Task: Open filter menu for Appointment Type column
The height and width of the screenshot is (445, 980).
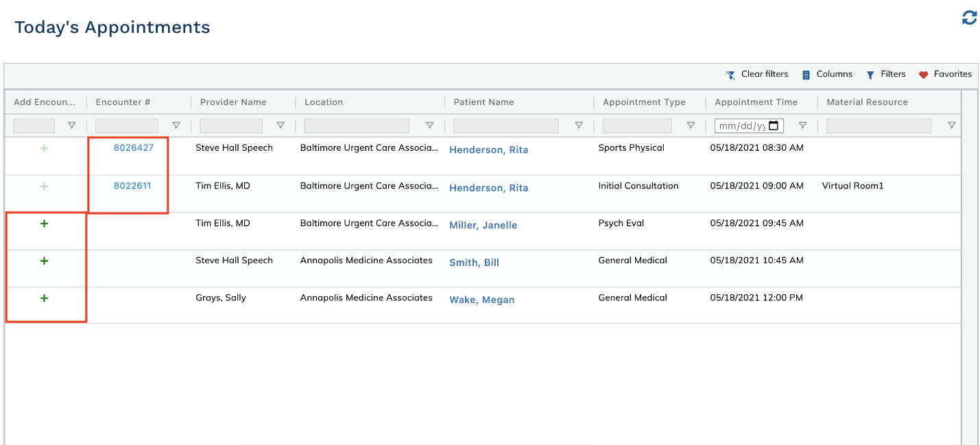Action: 691,125
